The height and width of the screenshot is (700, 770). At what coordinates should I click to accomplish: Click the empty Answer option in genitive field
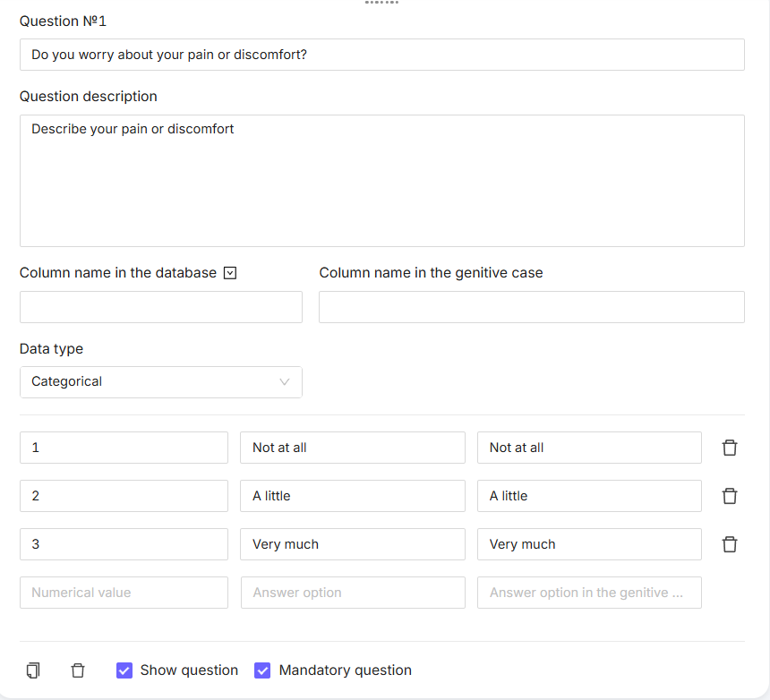click(x=588, y=593)
